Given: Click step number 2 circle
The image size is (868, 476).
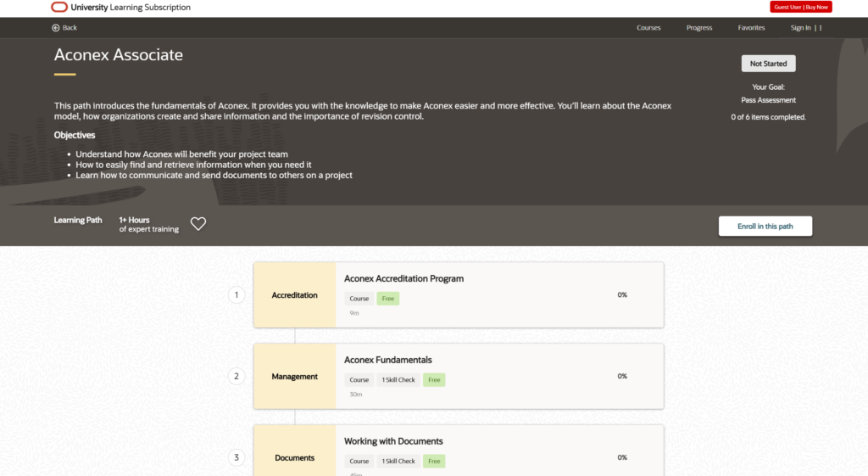Looking at the screenshot, I should click(236, 377).
